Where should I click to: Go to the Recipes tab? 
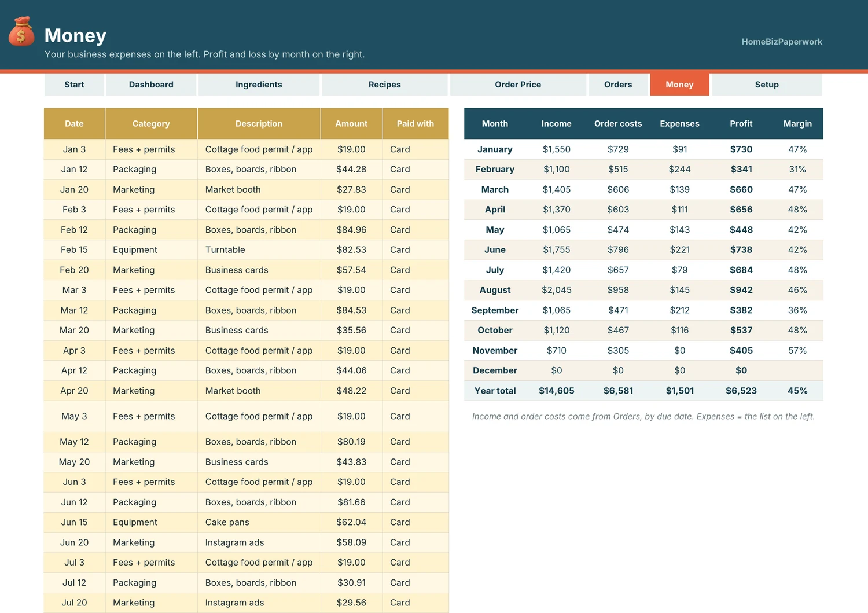pos(385,85)
